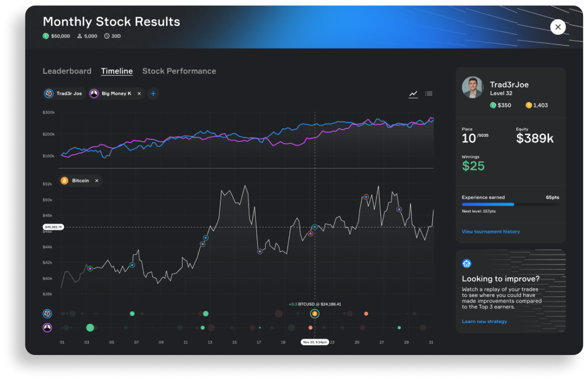
Task: Select the line chart view icon
Action: click(413, 93)
